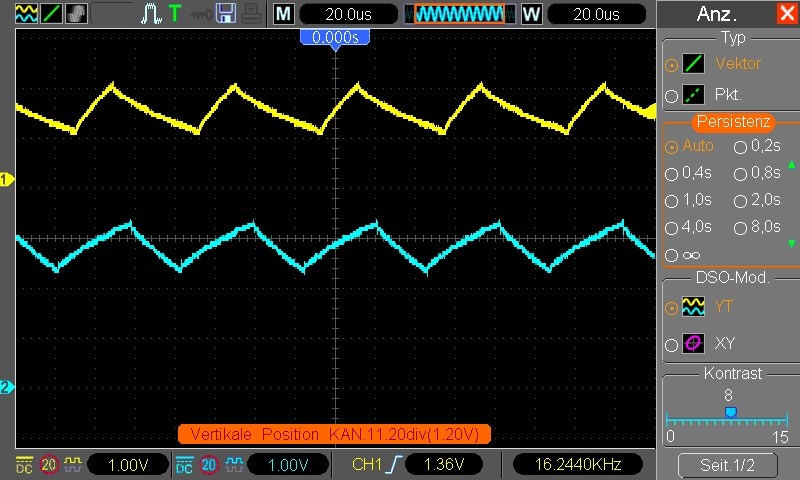Click the 0.000s trigger position marker
The height and width of the screenshot is (480, 800).
pos(335,38)
